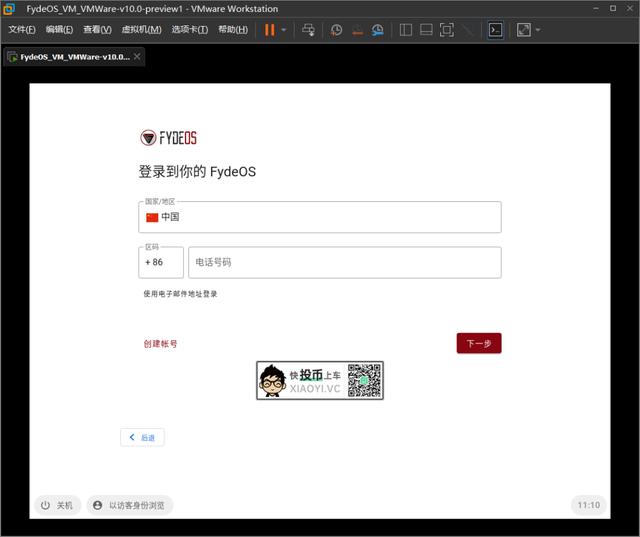Open the 国家/地区 country selector
Image resolution: width=640 pixels, height=537 pixels.
(x=320, y=217)
